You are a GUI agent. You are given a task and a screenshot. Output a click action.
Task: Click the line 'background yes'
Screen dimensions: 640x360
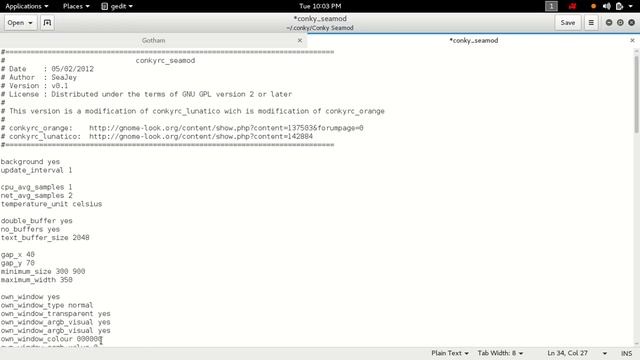[x=30, y=162]
